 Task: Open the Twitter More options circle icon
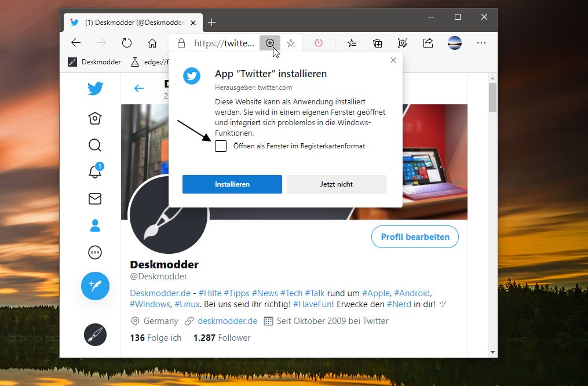(95, 253)
